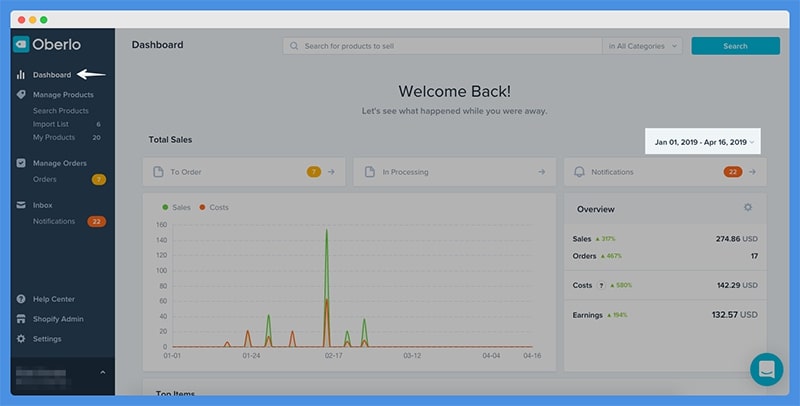Click the Notifications bell icon card

579,172
